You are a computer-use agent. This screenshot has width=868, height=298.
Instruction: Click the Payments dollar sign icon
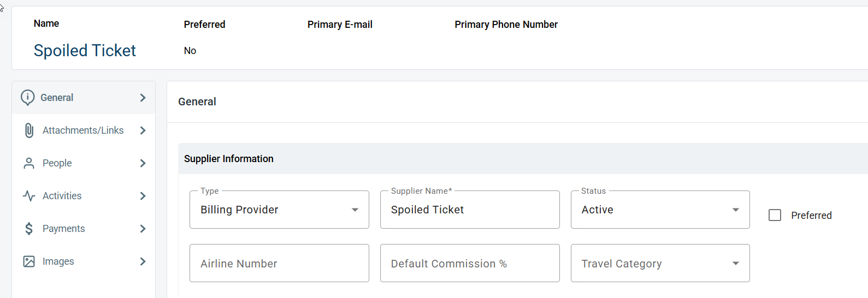tap(29, 229)
